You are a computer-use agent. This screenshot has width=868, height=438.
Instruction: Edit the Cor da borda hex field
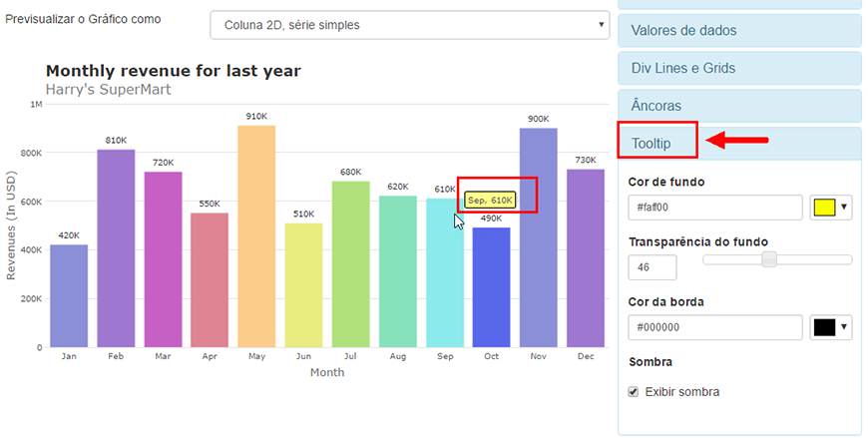pos(715,327)
